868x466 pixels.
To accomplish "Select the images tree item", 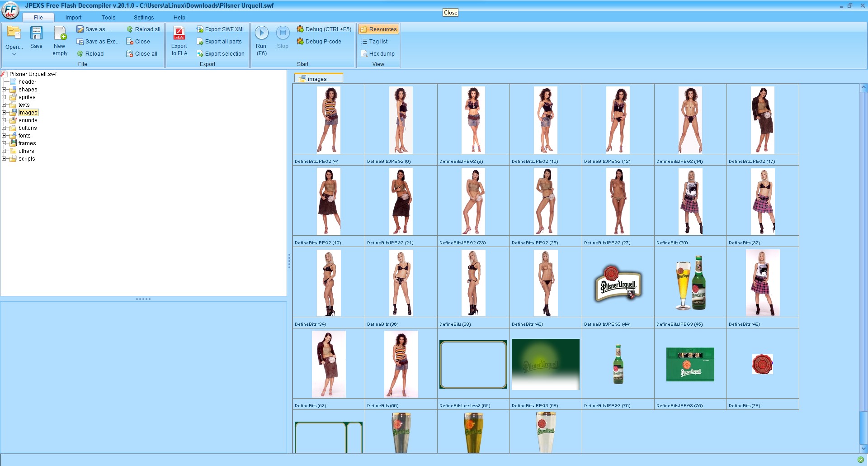I will [x=28, y=113].
